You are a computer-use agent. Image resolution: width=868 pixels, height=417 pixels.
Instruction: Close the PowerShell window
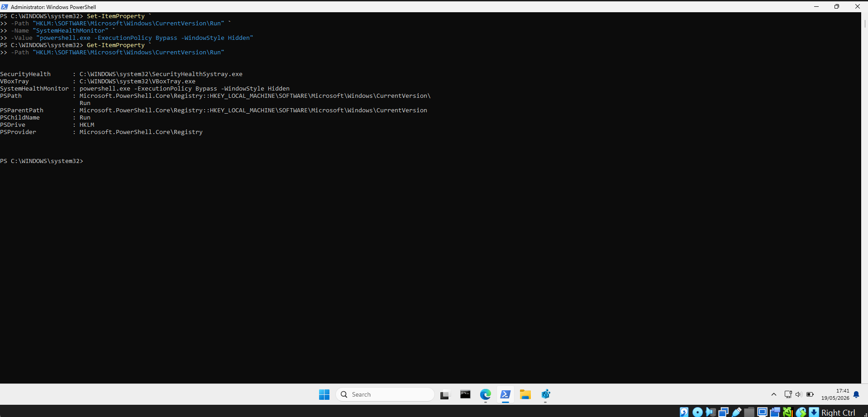tap(858, 6)
